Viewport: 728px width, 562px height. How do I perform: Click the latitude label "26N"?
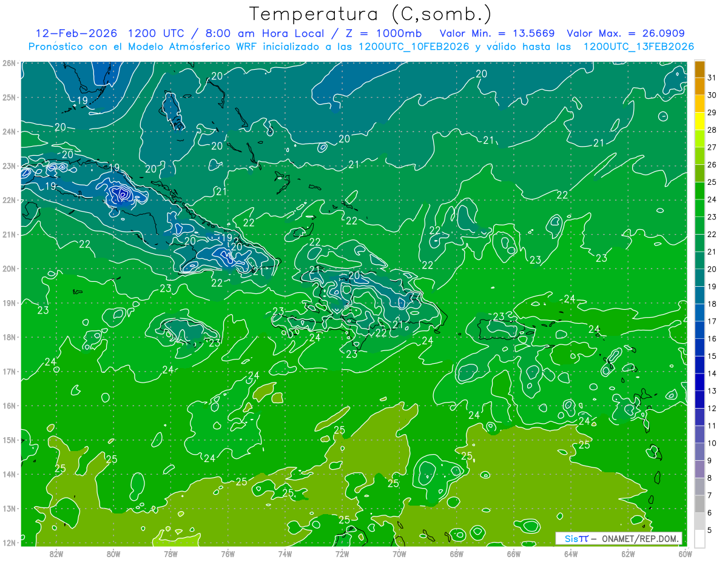(x=9, y=63)
